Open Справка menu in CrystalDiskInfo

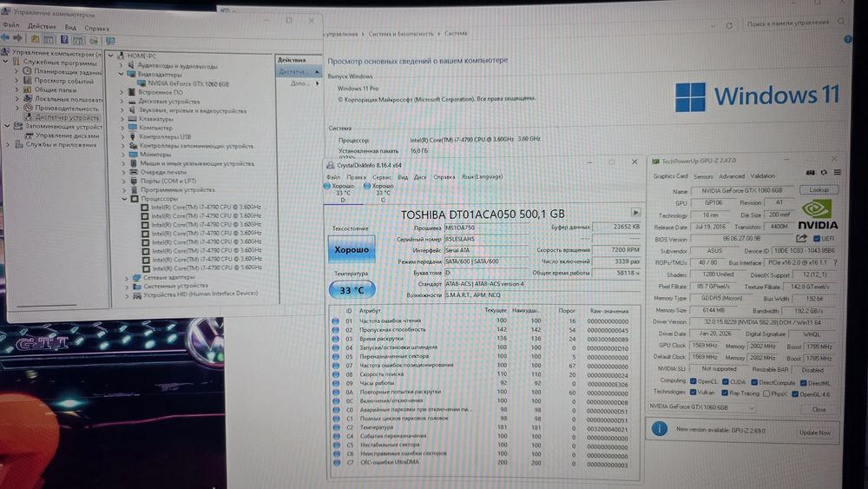444,177
